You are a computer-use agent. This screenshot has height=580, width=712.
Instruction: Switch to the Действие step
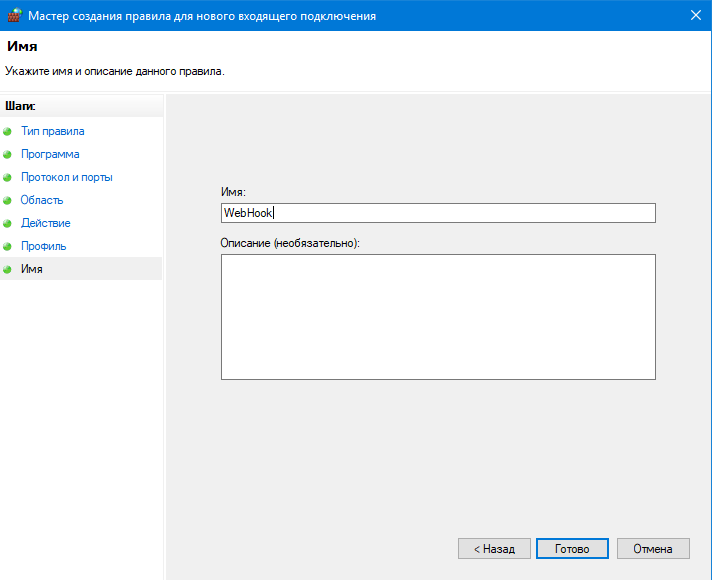[45, 223]
